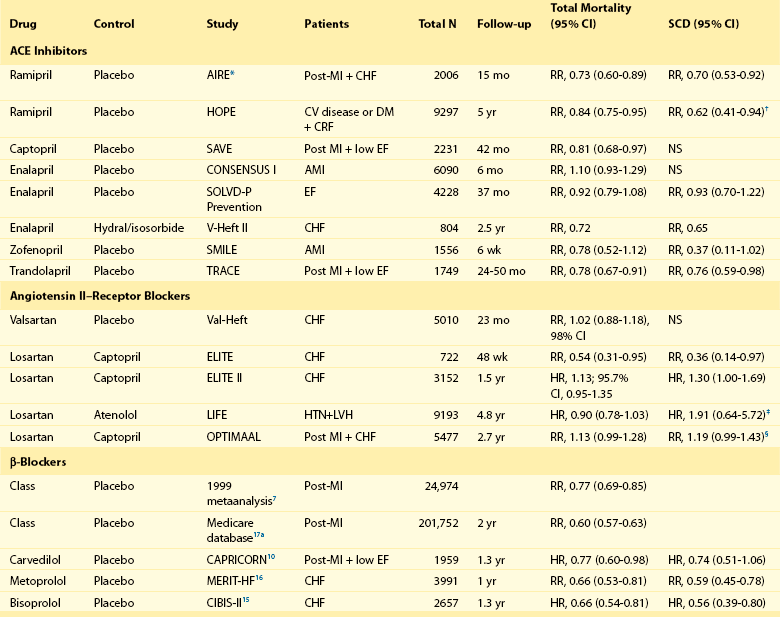
Task: Select the SCD (95% CI) header
Action: click(703, 23)
